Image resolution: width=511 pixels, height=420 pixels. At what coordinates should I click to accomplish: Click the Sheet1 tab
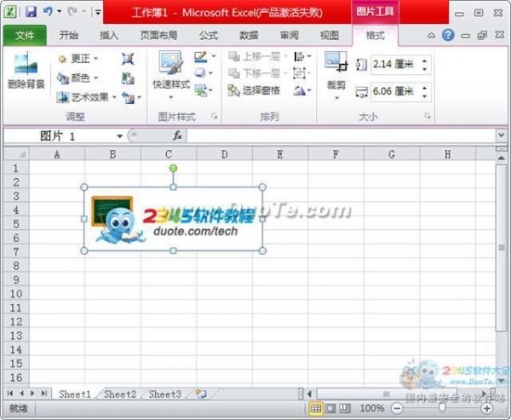(75, 394)
